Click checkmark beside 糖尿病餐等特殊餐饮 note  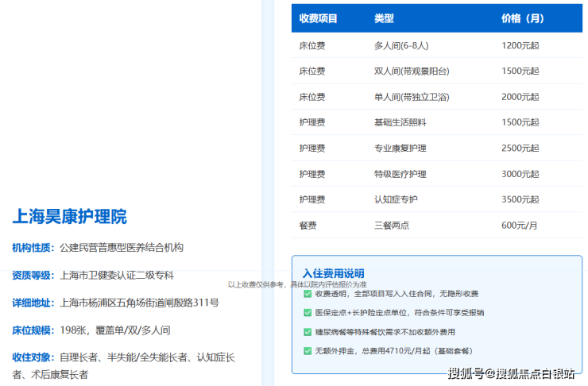click(x=308, y=332)
